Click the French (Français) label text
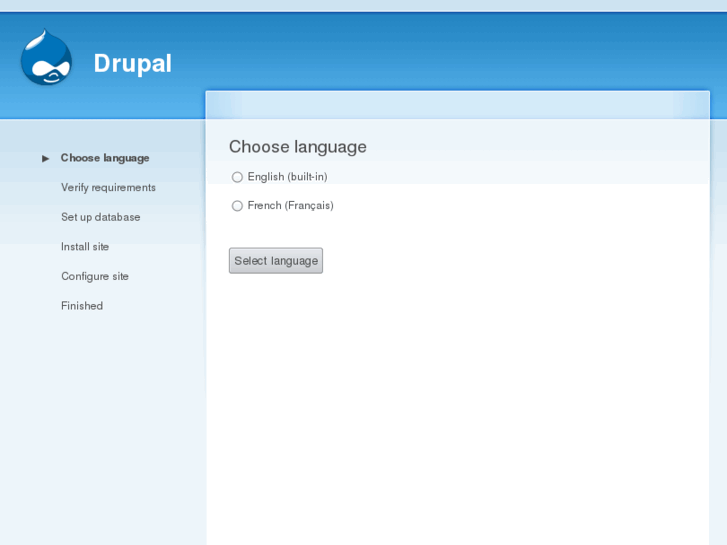This screenshot has width=727, height=545. click(x=291, y=205)
